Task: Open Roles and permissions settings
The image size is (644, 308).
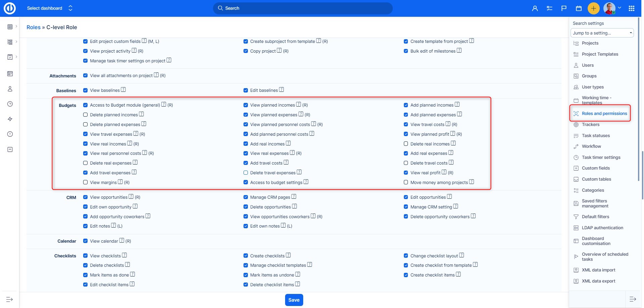Action: click(x=604, y=114)
